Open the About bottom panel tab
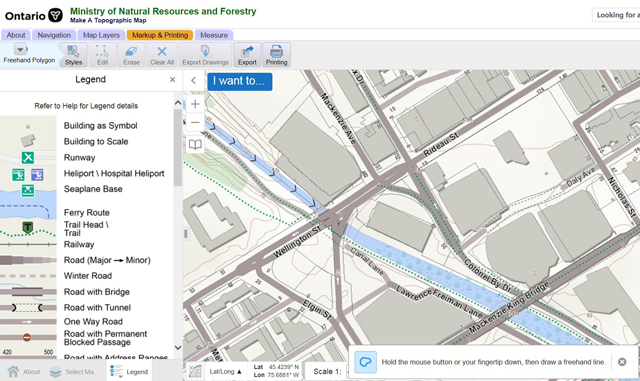This screenshot has height=381, width=640. pyautogui.click(x=24, y=372)
